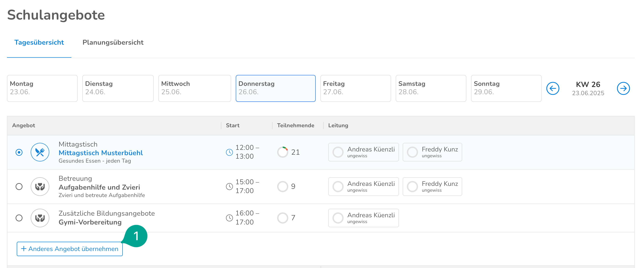The height and width of the screenshot is (268, 644).
Task: Select the Aufgabenhilfe und Zvieri radio button
Action: (x=19, y=186)
